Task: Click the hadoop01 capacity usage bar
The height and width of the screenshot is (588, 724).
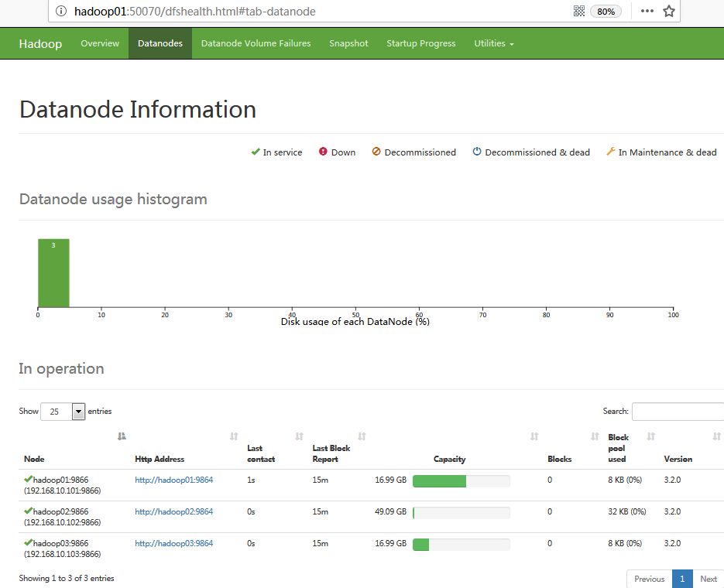Action: click(x=461, y=480)
